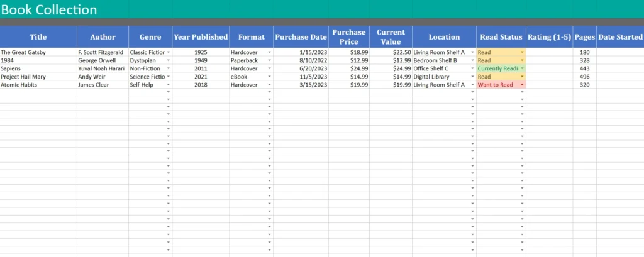Click the Rating (1-5) column header
644x257 pixels.
pyautogui.click(x=549, y=37)
